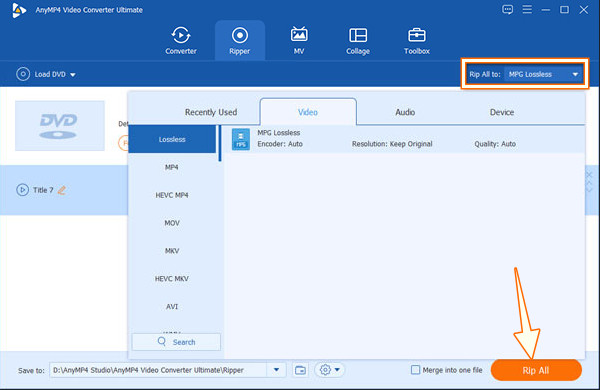Open the hamburger menu in title bar
600x390 pixels.
pos(527,9)
